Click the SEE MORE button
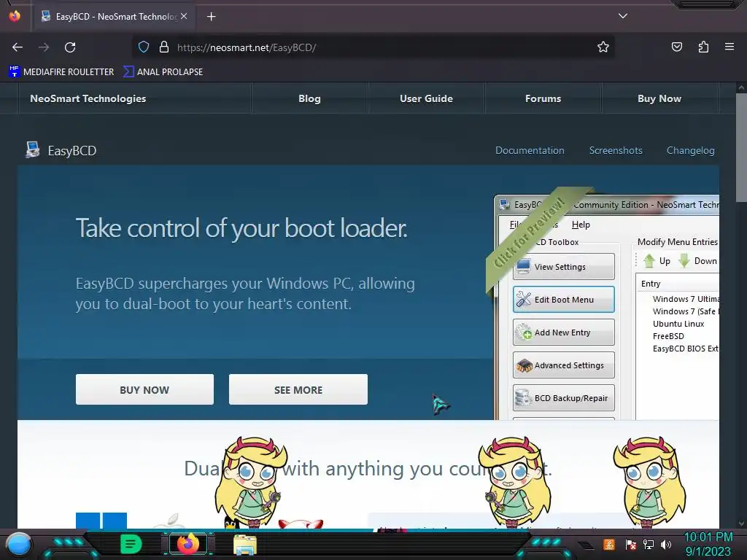This screenshot has height=560, width=747. pos(298,389)
